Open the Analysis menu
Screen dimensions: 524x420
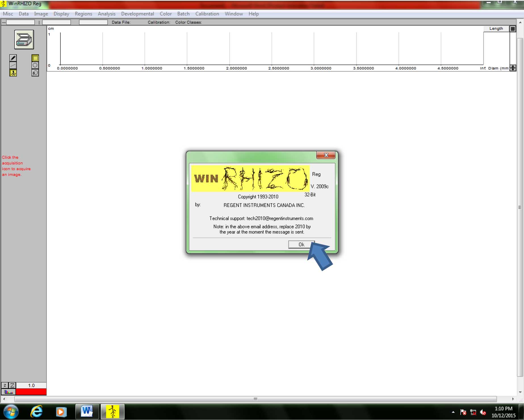pyautogui.click(x=106, y=14)
